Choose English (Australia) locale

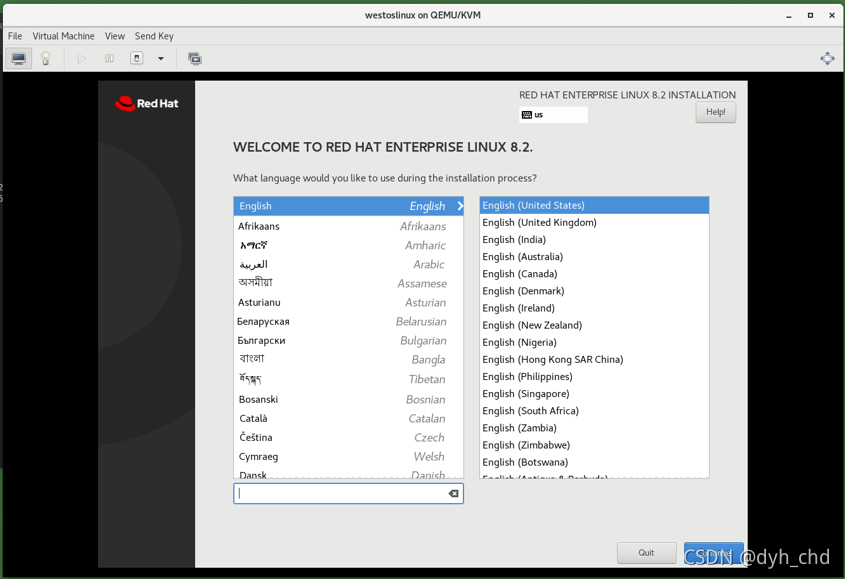coord(594,257)
